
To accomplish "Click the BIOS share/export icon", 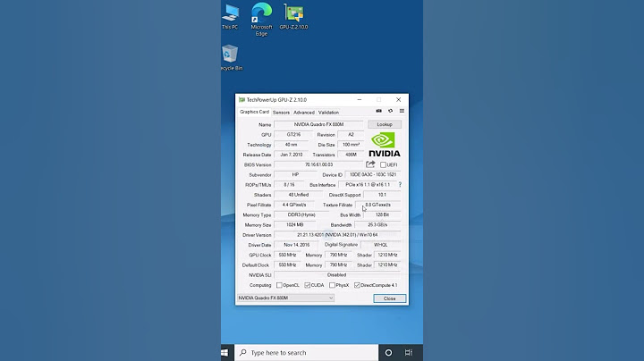I will click(x=370, y=164).
